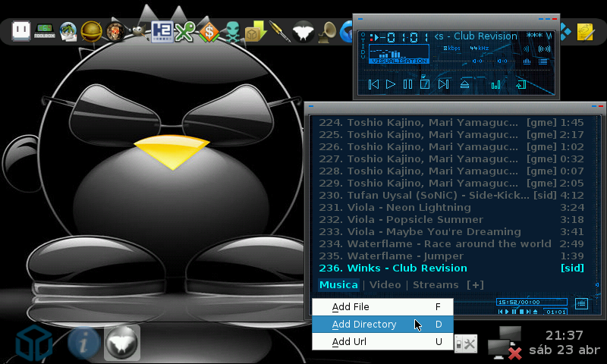Switch to the Streams playlist tab
Viewport: 607px width, 364px height.
[436, 285]
